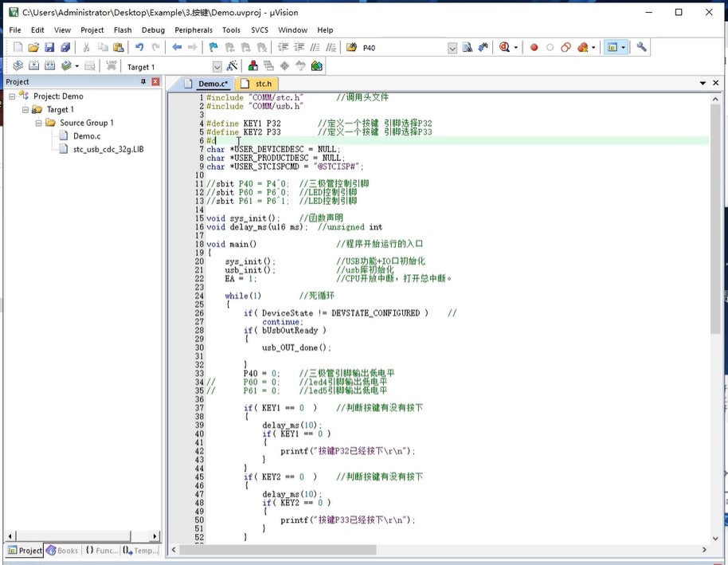
Task: Translate the current file
Action: pos(18,66)
